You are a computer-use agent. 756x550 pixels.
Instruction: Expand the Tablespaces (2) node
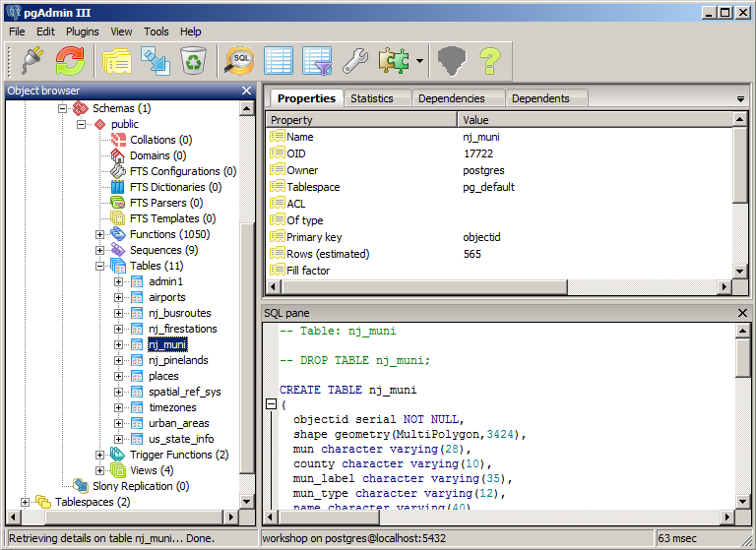25,502
